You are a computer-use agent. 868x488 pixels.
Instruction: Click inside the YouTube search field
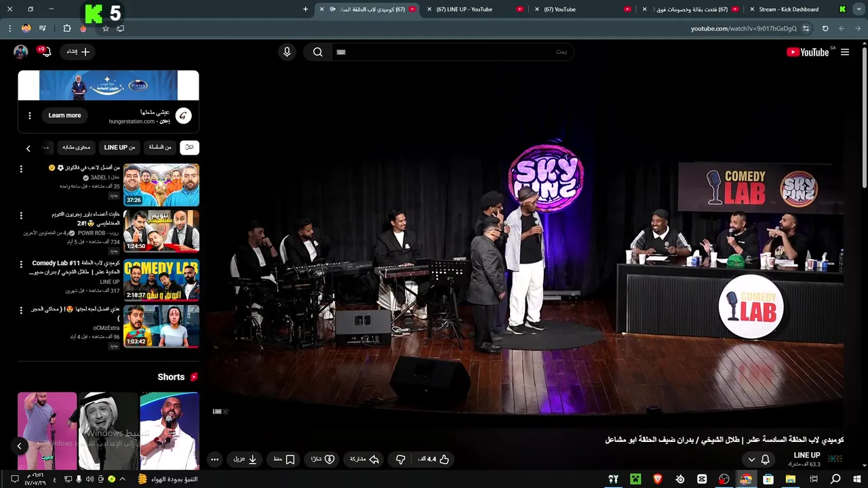453,52
